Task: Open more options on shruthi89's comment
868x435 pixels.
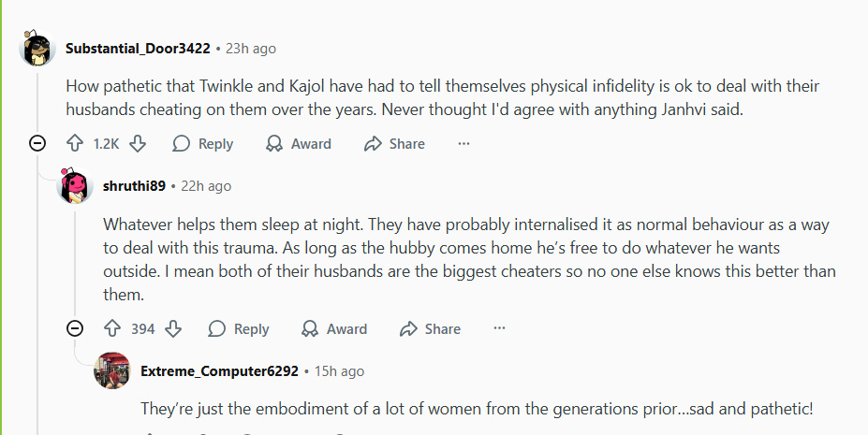Action: point(499,329)
